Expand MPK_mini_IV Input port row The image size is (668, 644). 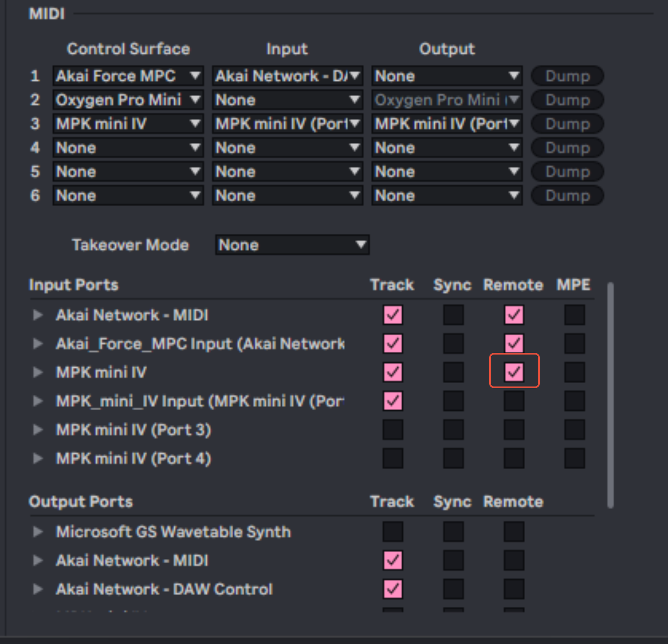tap(38, 401)
